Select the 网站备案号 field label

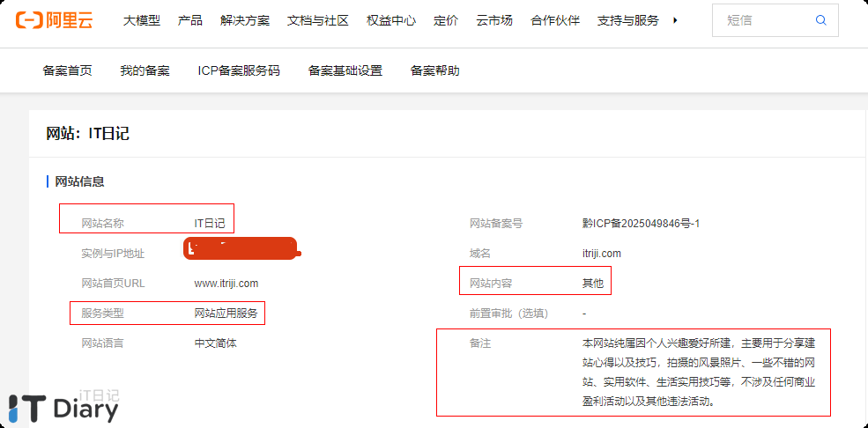pyautogui.click(x=496, y=224)
